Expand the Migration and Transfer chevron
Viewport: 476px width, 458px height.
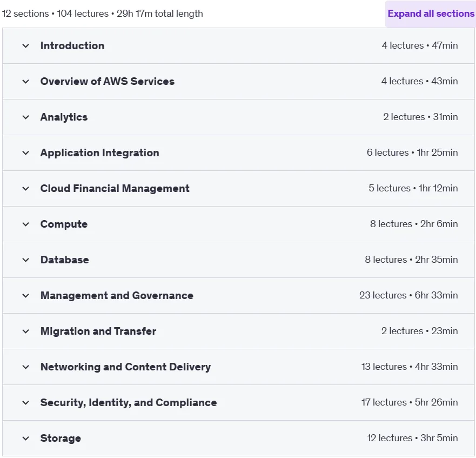26,331
